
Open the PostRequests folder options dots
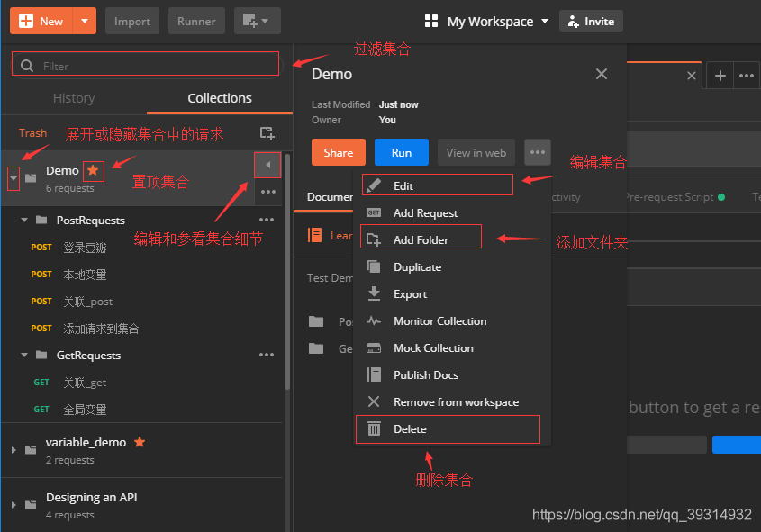click(267, 220)
